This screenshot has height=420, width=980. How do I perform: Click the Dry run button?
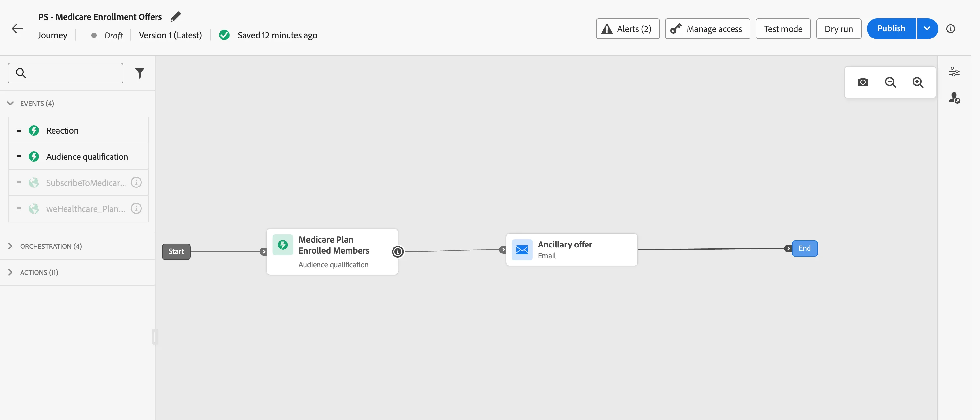pyautogui.click(x=839, y=29)
